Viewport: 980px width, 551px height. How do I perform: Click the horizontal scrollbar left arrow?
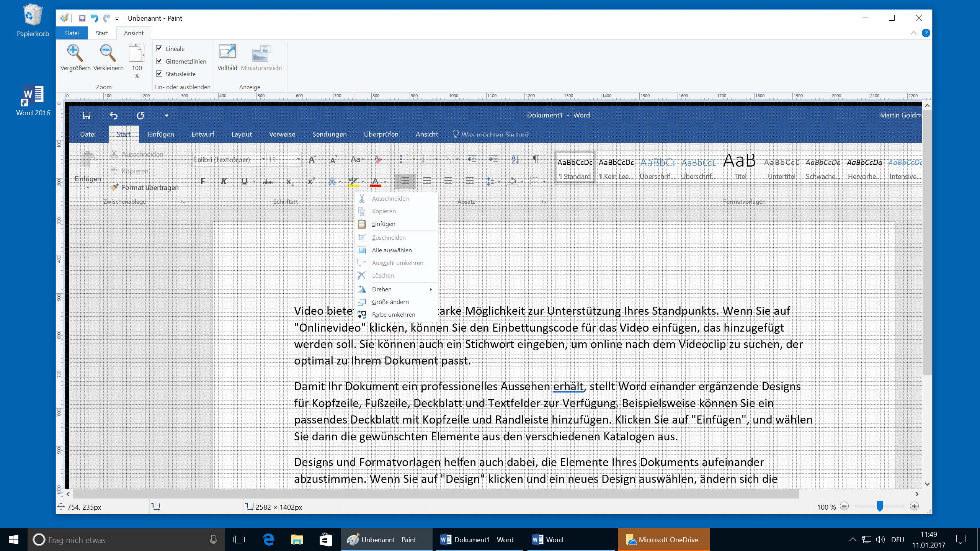coord(68,494)
